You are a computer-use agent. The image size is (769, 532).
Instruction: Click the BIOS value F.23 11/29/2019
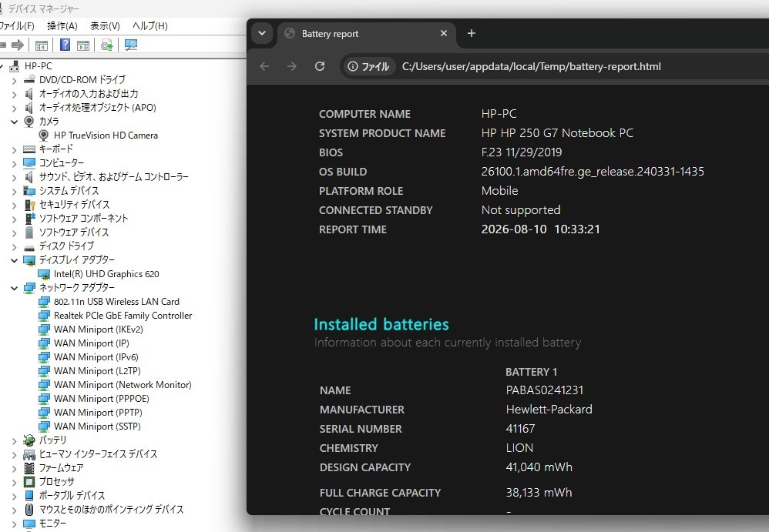[522, 152]
